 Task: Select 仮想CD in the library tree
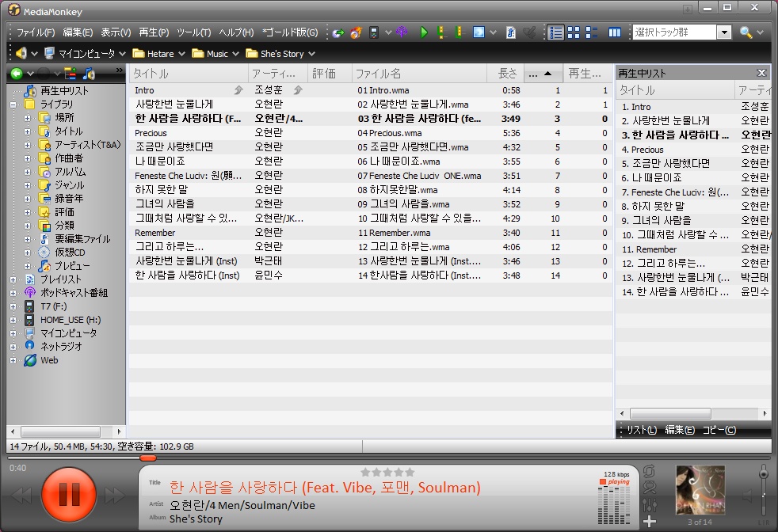(x=70, y=253)
